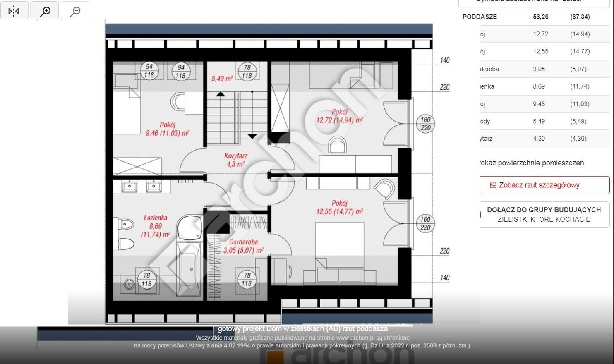Viewport: 614px width, 364px height.
Task: Click the 160/220 window marker beside Pokój 12,72
Action: click(x=425, y=124)
